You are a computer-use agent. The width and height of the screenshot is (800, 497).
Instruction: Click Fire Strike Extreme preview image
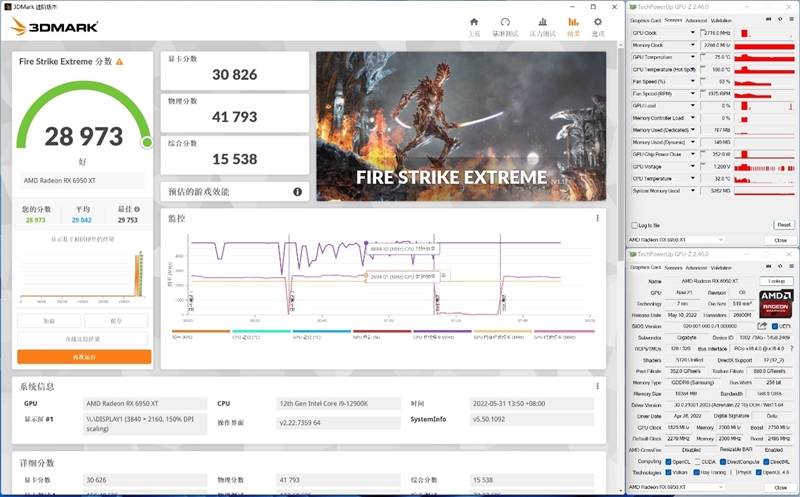click(461, 126)
